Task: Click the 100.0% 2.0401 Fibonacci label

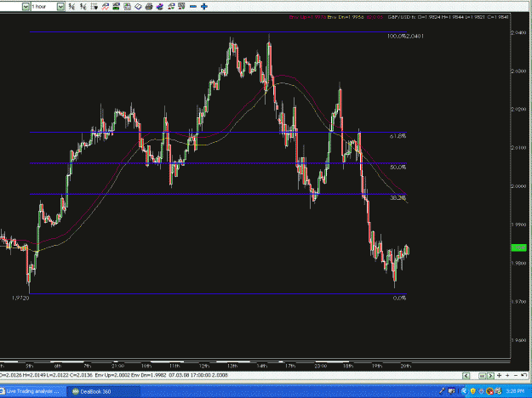Action: [x=405, y=36]
